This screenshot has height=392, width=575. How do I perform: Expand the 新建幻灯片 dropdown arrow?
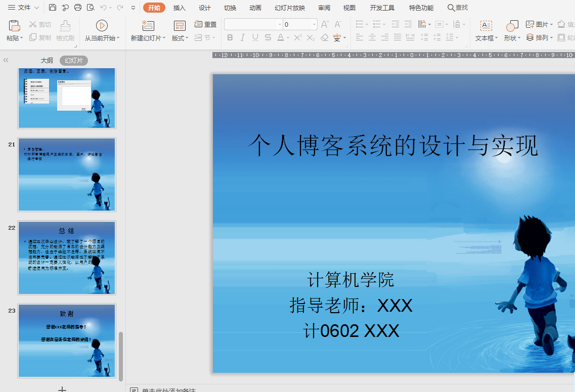[164, 38]
